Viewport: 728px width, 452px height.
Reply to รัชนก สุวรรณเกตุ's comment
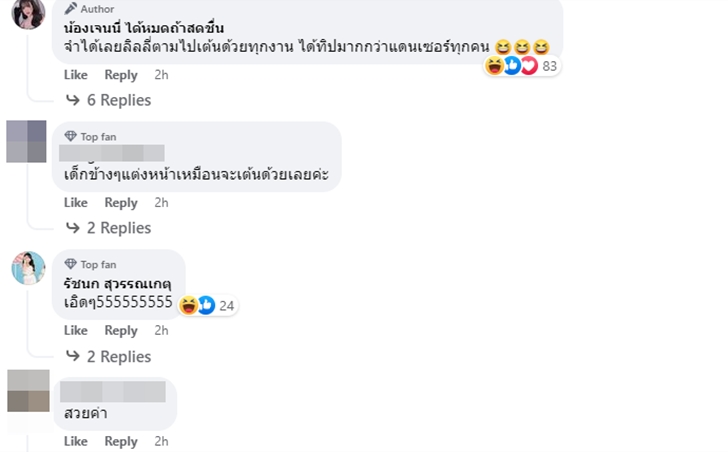pyautogui.click(x=121, y=330)
